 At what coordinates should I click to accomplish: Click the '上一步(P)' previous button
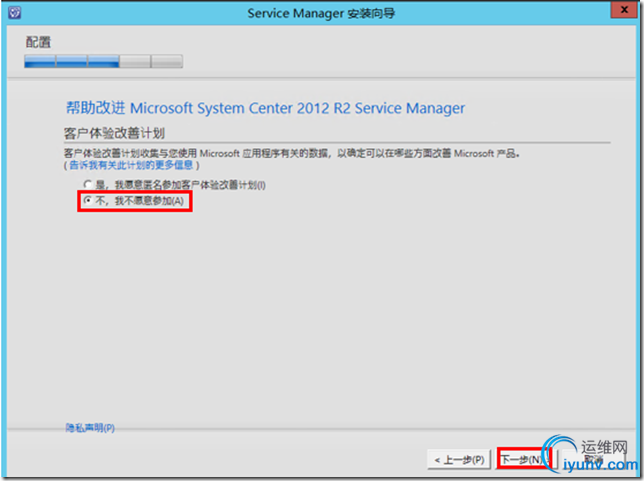(459, 460)
